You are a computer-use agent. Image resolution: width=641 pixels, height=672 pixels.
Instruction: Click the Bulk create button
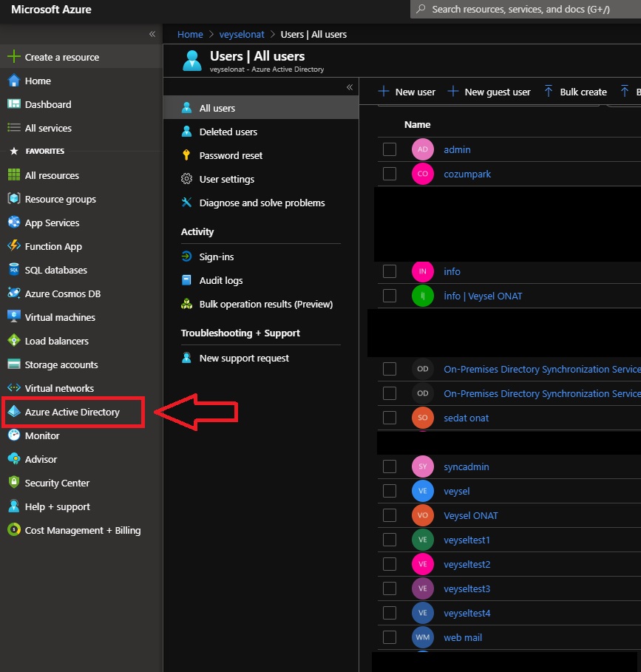[x=575, y=92]
